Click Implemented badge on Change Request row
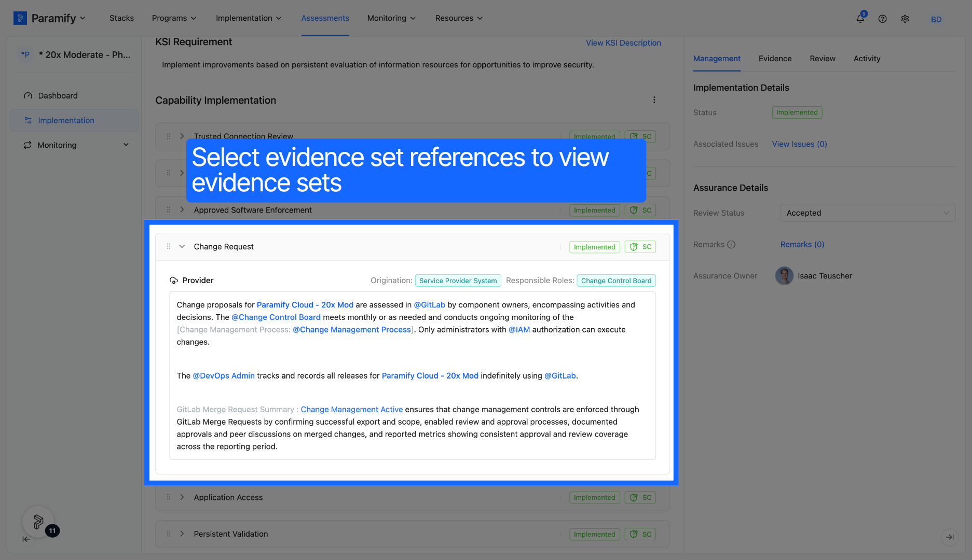 click(594, 247)
